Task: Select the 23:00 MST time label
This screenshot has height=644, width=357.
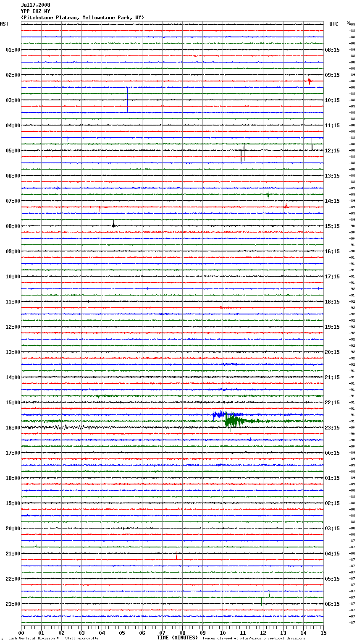Action: pyautogui.click(x=13, y=604)
